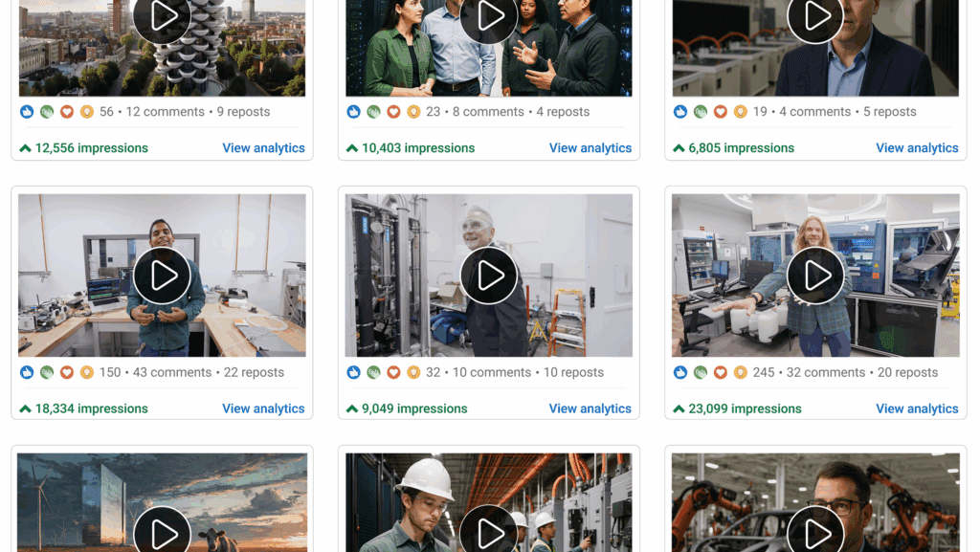This screenshot has height=552, width=980.
Task: Click the like reaction icon on the 32-reaction post
Action: coord(354,372)
